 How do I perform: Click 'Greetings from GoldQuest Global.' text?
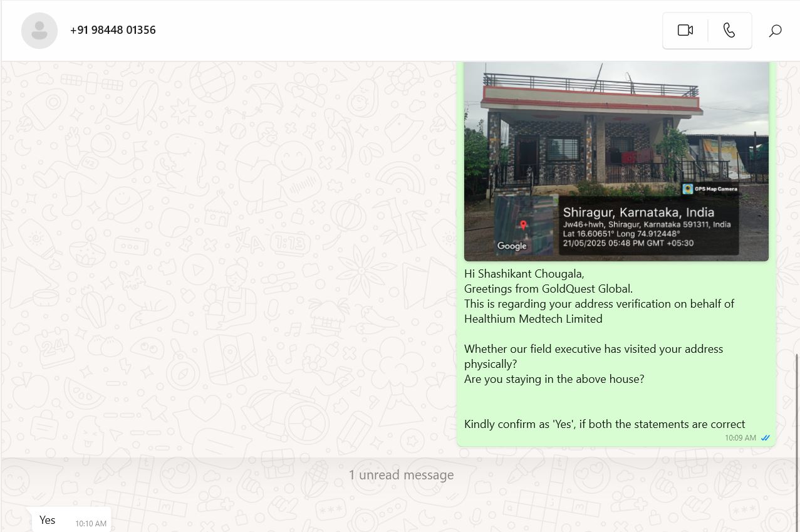(x=548, y=289)
